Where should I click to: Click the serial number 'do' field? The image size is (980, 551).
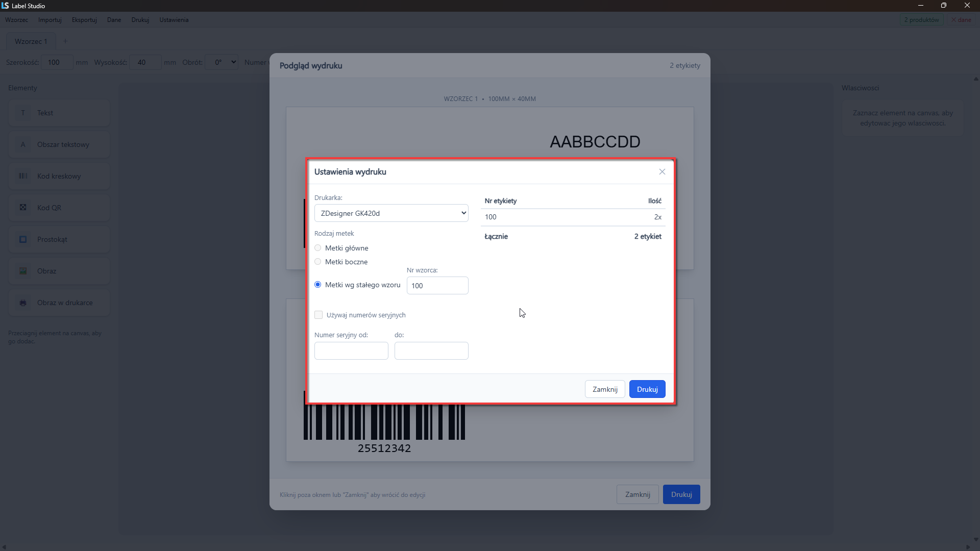point(431,351)
